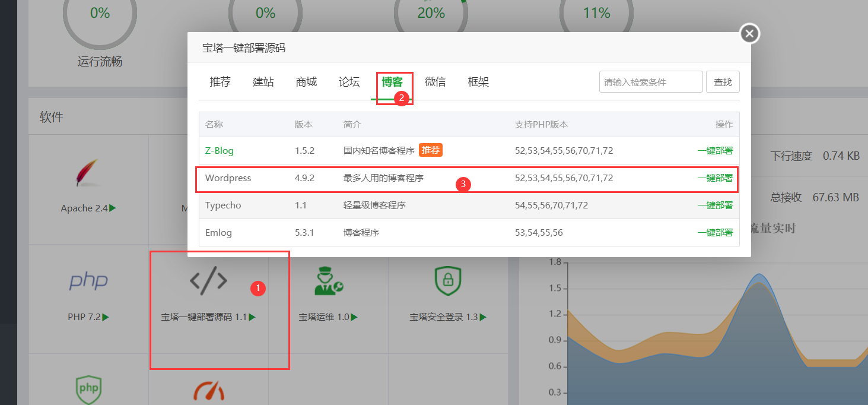This screenshot has width=868, height=405.
Task: Click the 支持PHP版本 column header
Action: [542, 125]
